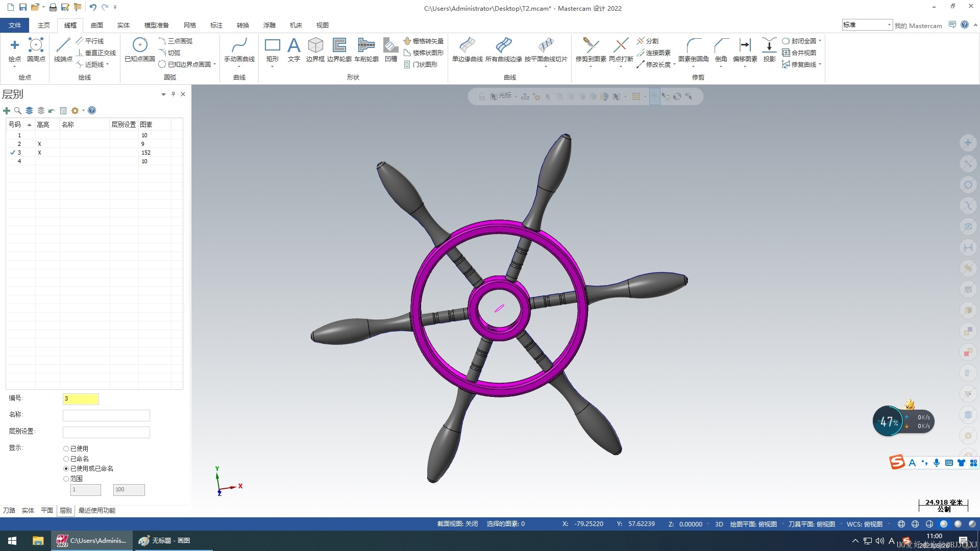Open the 文件 file menu

15,25
